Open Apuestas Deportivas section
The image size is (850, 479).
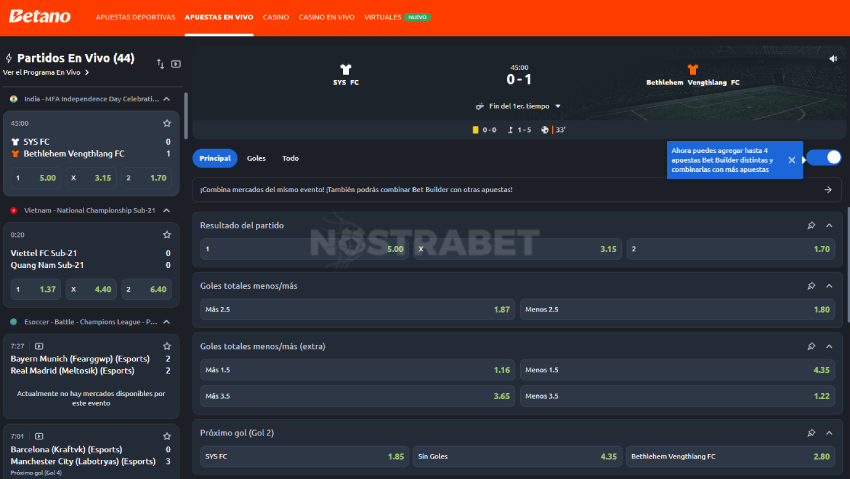pyautogui.click(x=136, y=17)
